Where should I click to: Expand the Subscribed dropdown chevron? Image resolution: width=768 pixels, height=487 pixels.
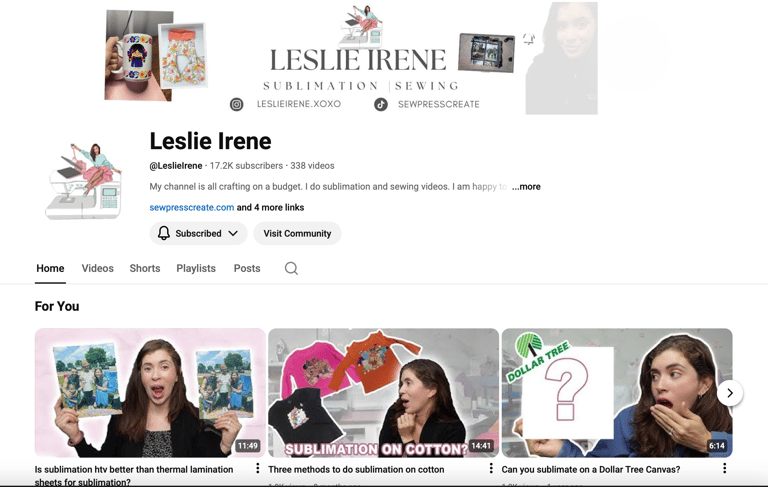(233, 233)
